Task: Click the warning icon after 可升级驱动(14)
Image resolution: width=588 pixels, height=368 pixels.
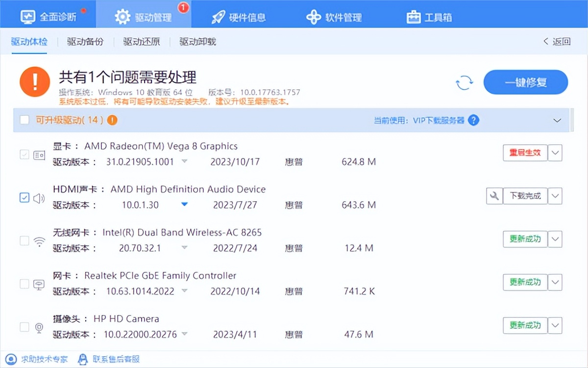Action: [x=112, y=120]
